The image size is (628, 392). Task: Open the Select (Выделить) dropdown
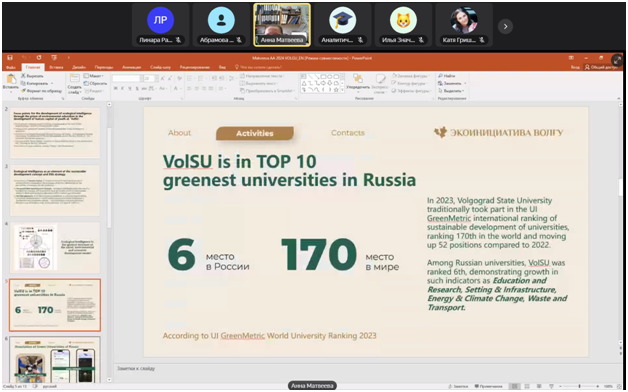[451, 91]
